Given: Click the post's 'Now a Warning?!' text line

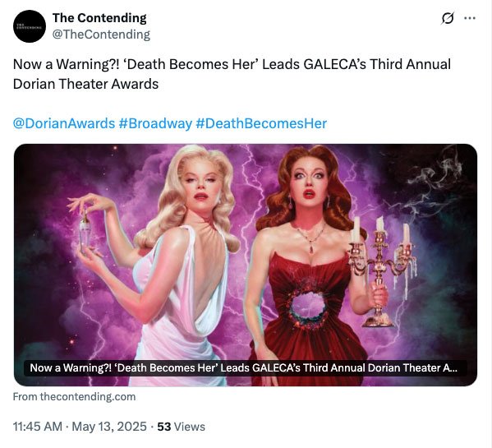Looking at the screenshot, I should 232,64.
